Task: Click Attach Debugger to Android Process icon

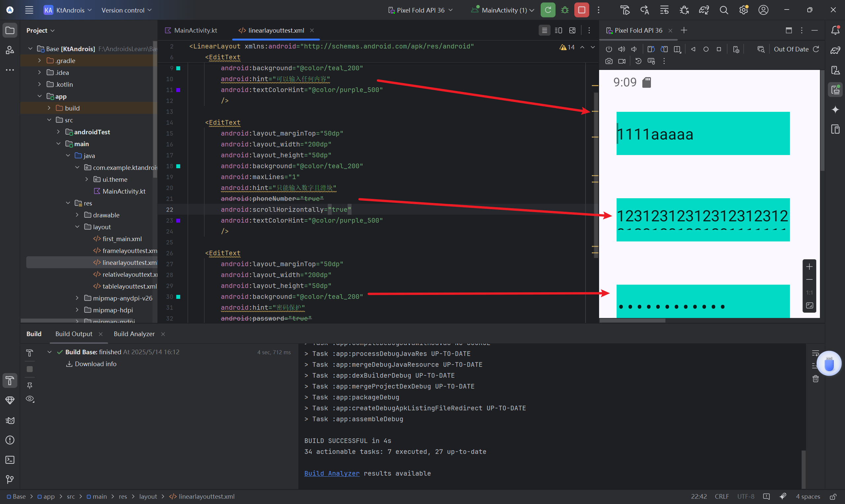Action: (x=684, y=10)
